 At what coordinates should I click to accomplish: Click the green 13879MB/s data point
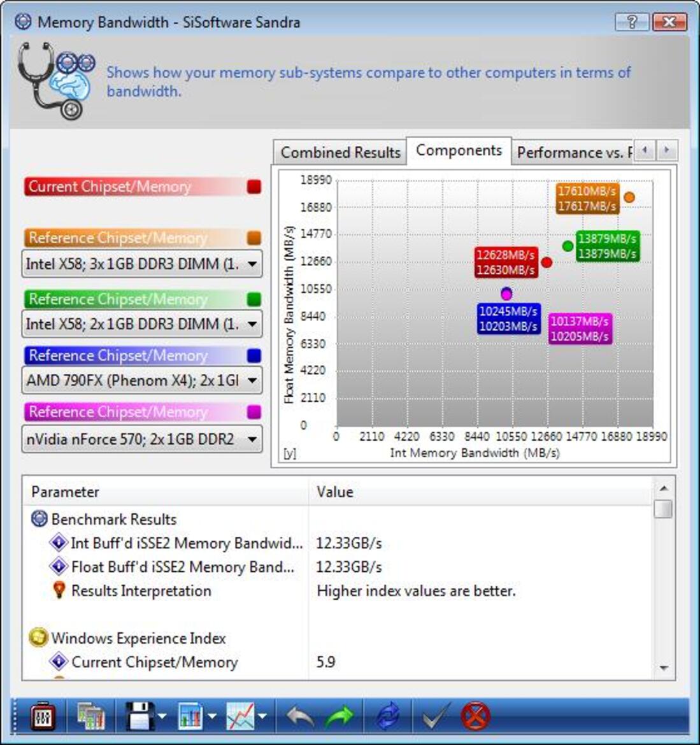(568, 246)
